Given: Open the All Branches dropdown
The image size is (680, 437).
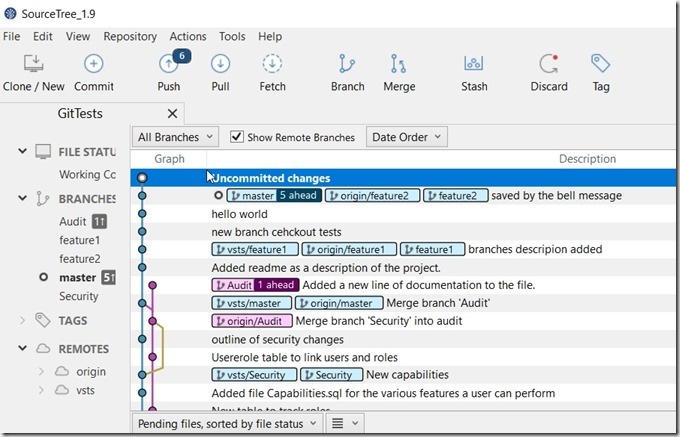Looking at the screenshot, I should tap(175, 137).
